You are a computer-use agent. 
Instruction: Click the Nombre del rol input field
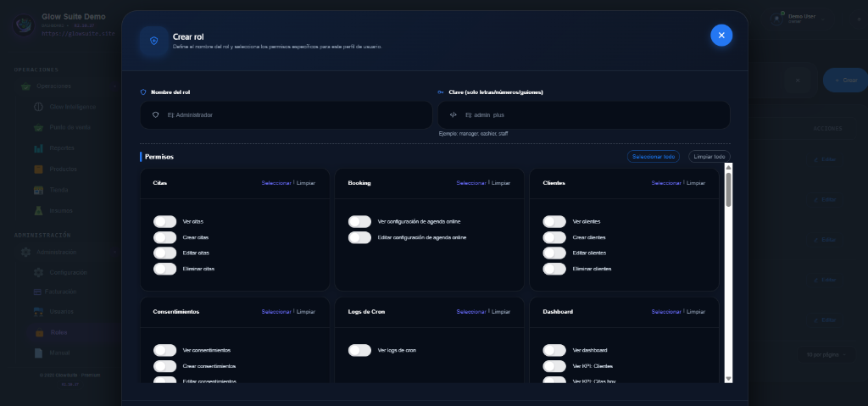[287, 115]
